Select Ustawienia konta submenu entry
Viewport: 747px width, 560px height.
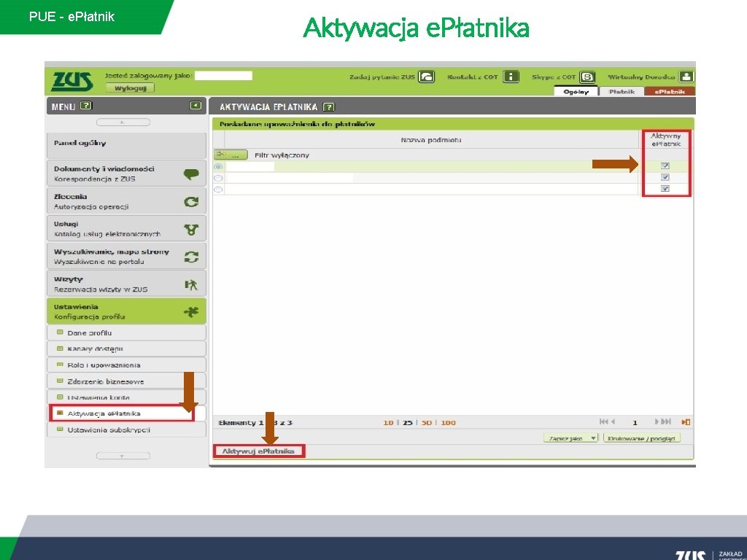coord(127,397)
